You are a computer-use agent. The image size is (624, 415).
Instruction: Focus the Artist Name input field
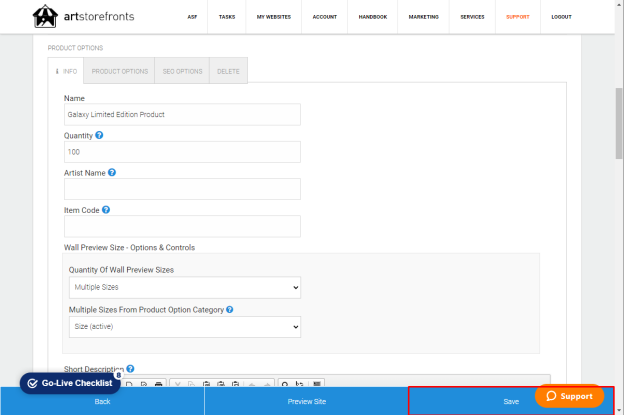point(182,189)
